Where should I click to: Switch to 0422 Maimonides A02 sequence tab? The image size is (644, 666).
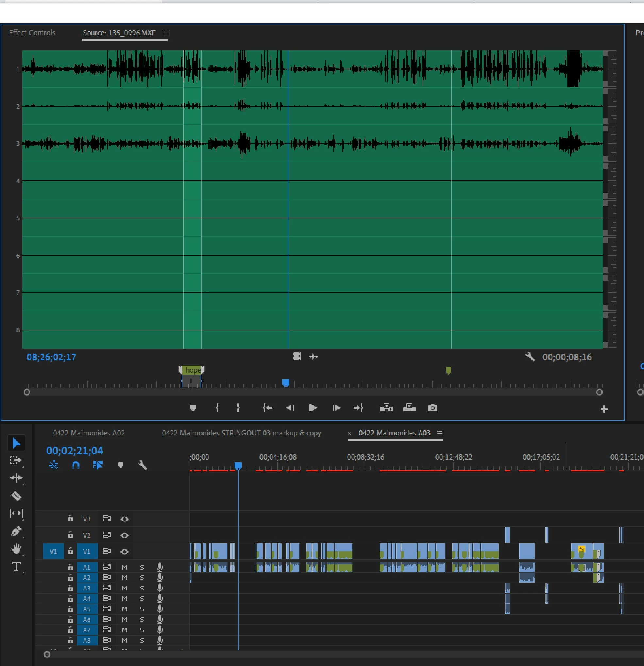89,433
